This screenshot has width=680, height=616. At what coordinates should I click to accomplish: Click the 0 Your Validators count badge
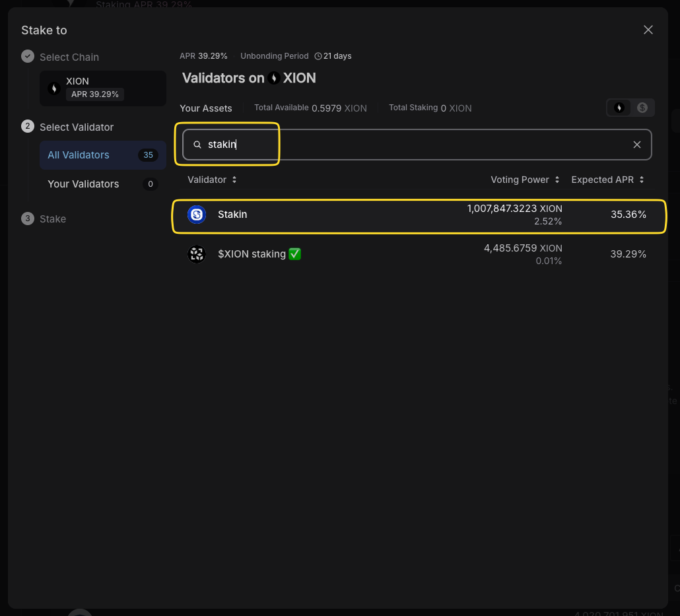tap(151, 184)
